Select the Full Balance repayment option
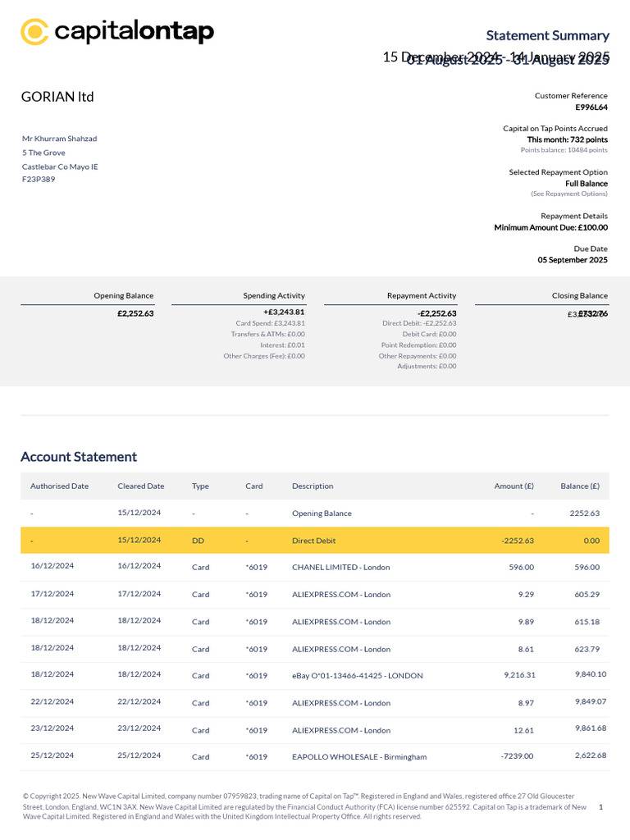The height and width of the screenshot is (840, 630). coord(587,184)
